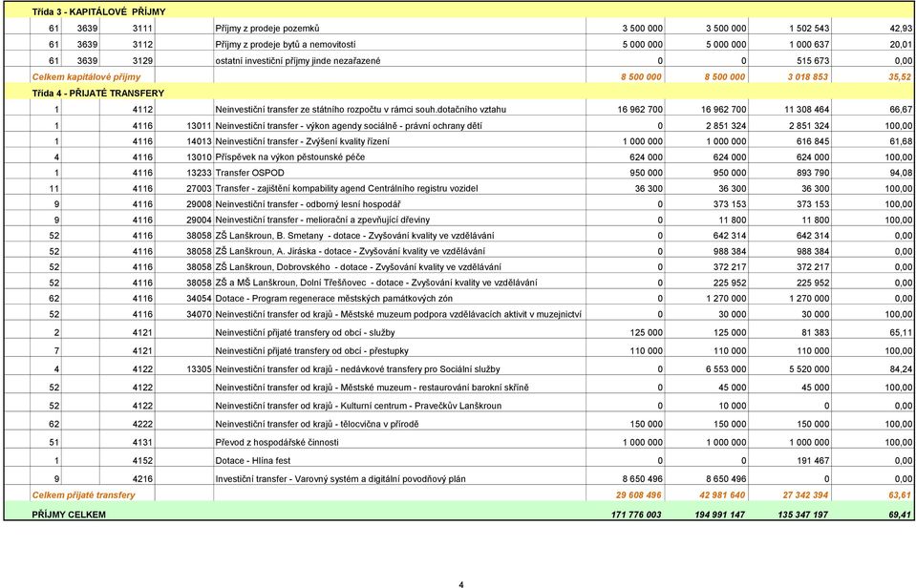
Task: Click 'Dotace - Program regenerace městských památkových zón'
Action: click(x=333, y=299)
